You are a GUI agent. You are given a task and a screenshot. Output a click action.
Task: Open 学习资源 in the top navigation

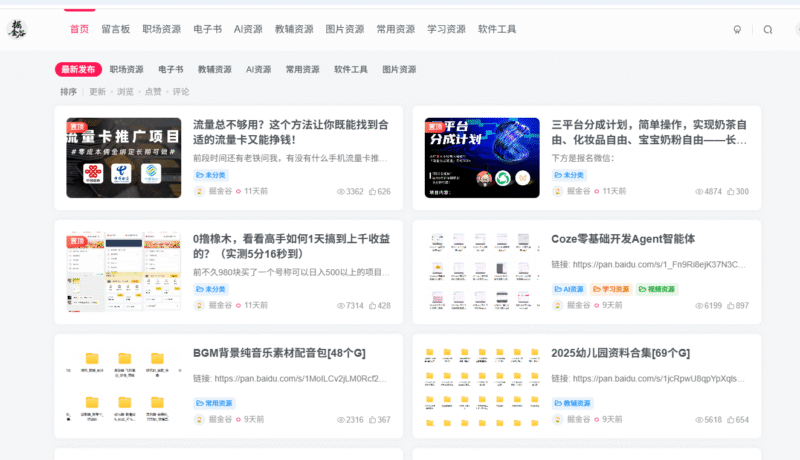446,29
